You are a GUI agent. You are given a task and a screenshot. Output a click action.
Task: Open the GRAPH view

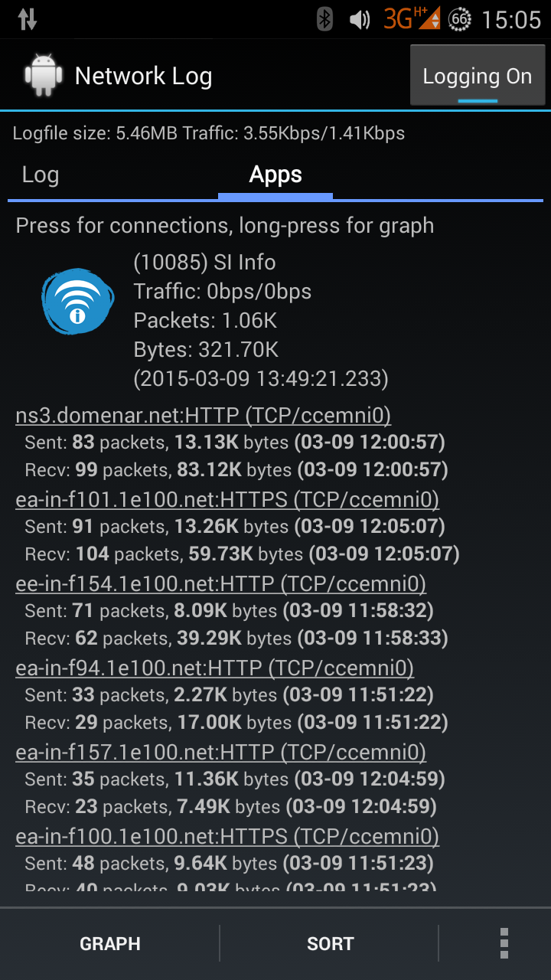(109, 943)
